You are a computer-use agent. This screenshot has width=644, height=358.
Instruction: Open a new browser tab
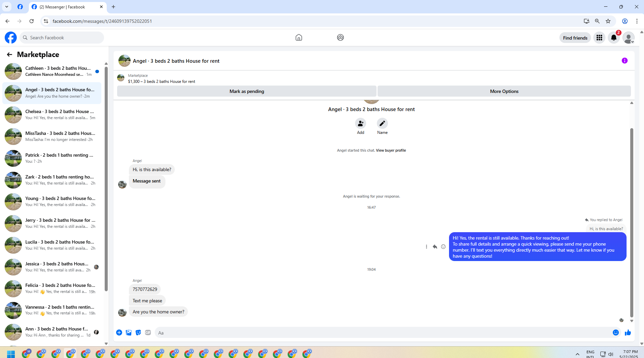pos(113,7)
